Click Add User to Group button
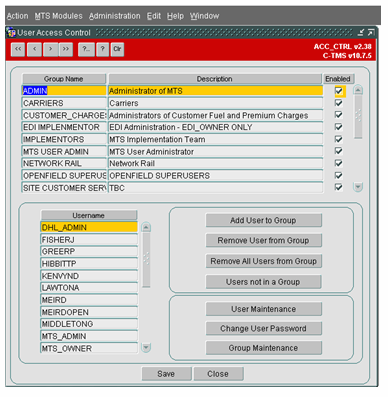 (x=264, y=220)
